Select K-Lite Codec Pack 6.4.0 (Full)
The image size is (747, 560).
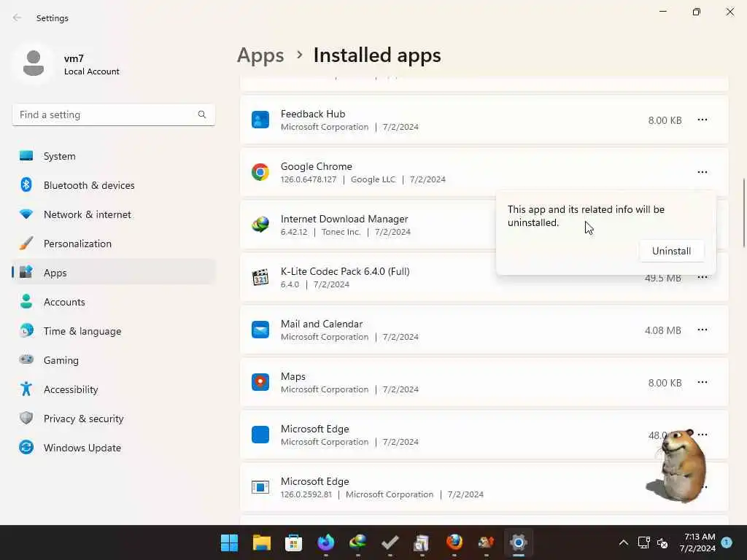(345, 271)
